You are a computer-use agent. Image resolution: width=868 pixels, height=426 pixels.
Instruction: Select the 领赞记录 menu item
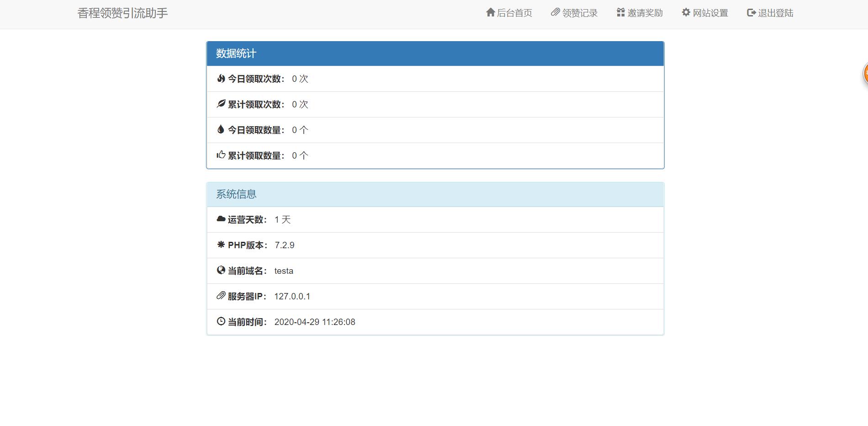pyautogui.click(x=578, y=12)
